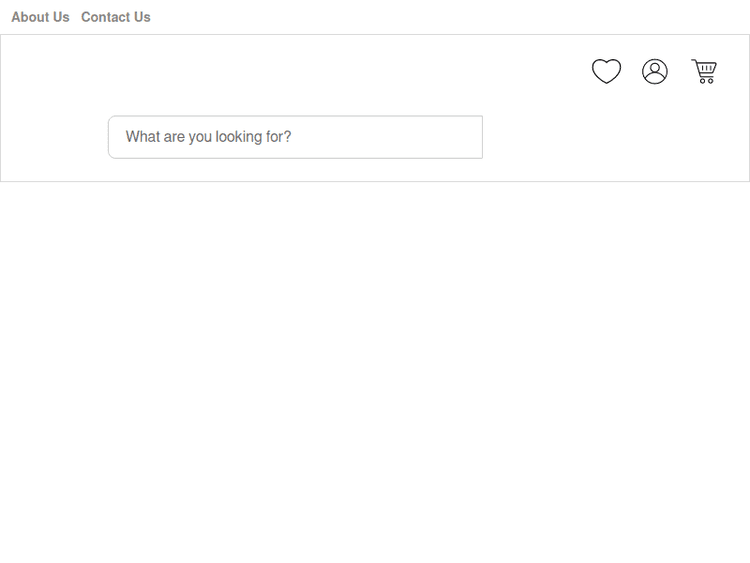Navigate to Contact Us from header
This screenshot has height=563, width=750.
click(x=116, y=17)
